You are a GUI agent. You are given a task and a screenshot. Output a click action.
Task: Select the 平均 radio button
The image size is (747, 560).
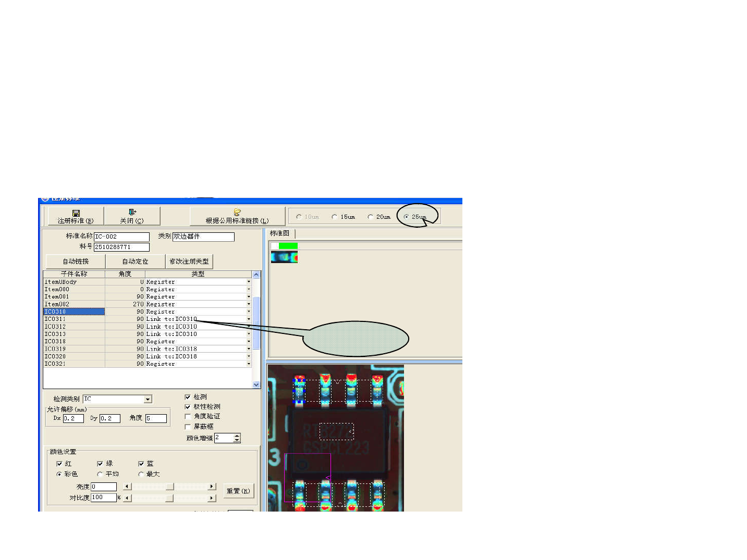[x=100, y=474]
